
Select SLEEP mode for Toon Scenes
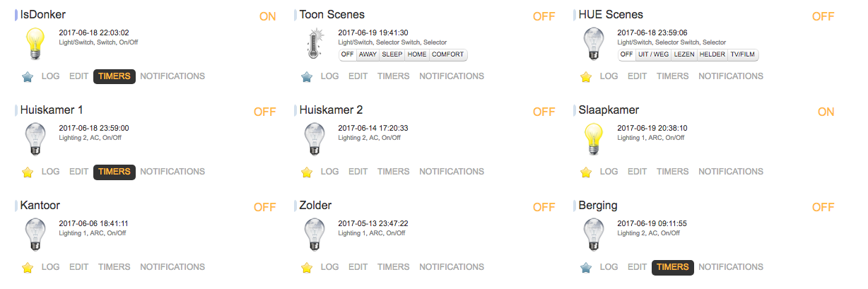[x=392, y=54]
